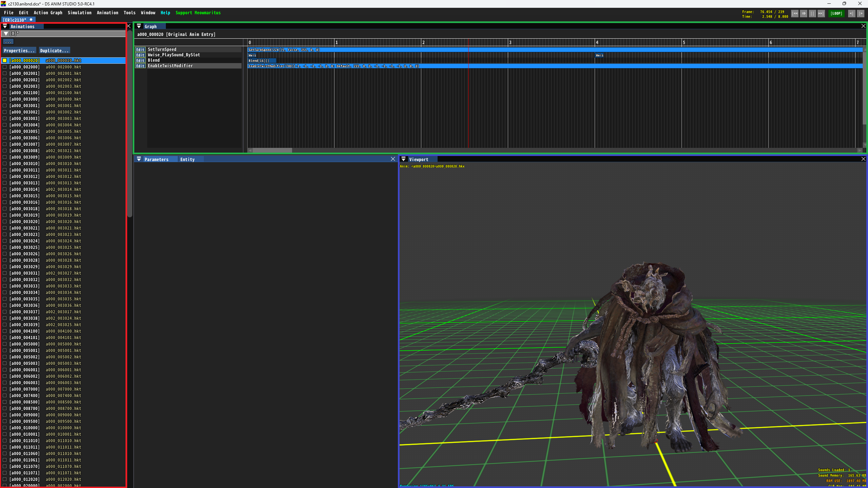
Task: Select the EnableTwistModifier[700] event bar
Action: (x=555, y=66)
